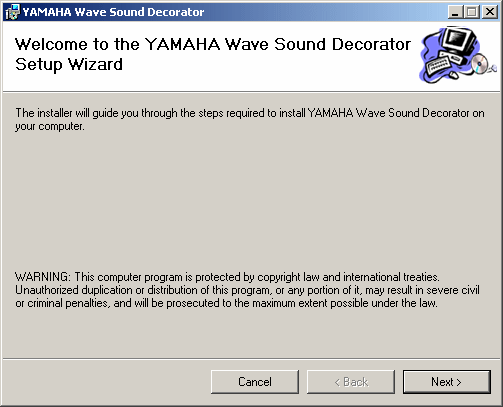This screenshot has height=407, width=503.
Task: Click the mouse in the banner illustration
Action: coord(454,75)
